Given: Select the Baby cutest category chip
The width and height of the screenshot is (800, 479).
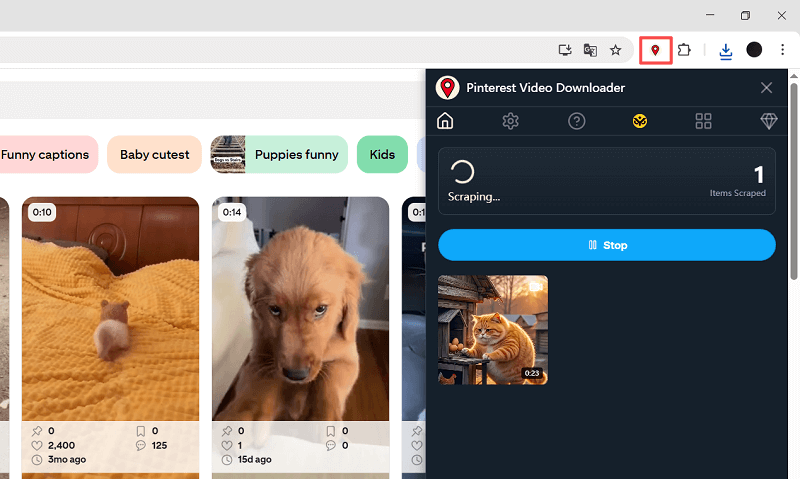Looking at the screenshot, I should click(x=155, y=155).
